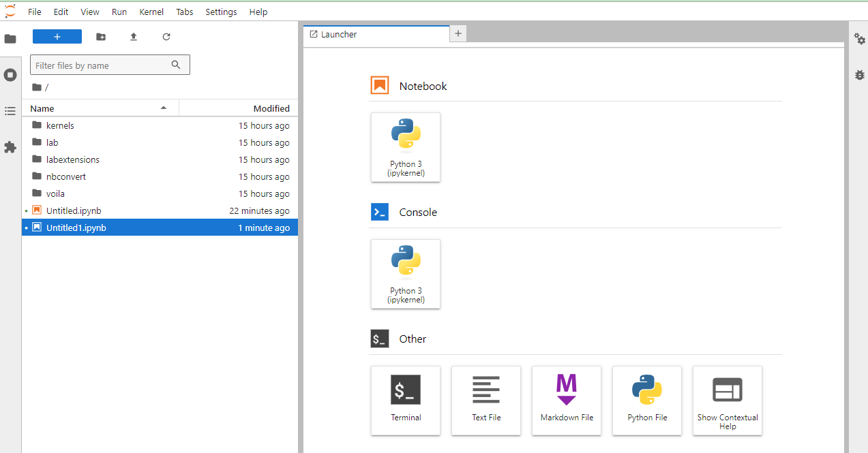Click the Upload Files arrow icon
Image resolution: width=868 pixels, height=453 pixels.
(134, 37)
